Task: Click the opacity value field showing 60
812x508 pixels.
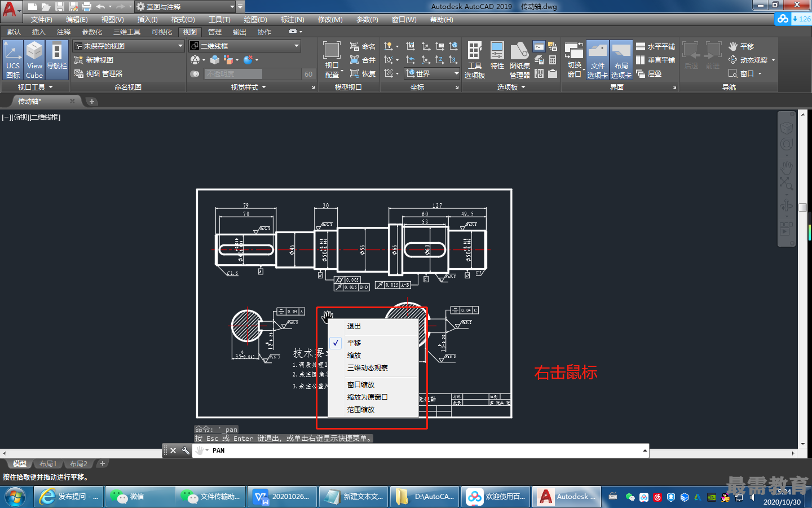Action: (308, 73)
